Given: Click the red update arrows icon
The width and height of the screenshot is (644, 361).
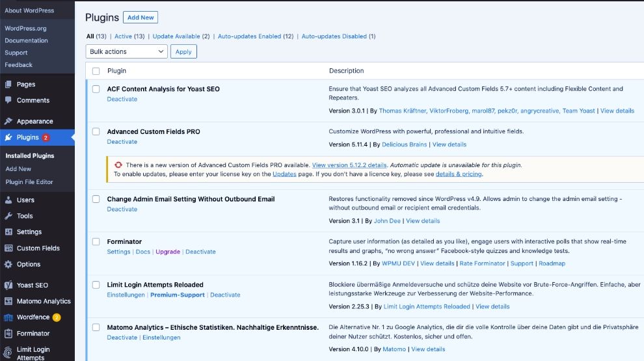Looking at the screenshot, I should (118, 165).
